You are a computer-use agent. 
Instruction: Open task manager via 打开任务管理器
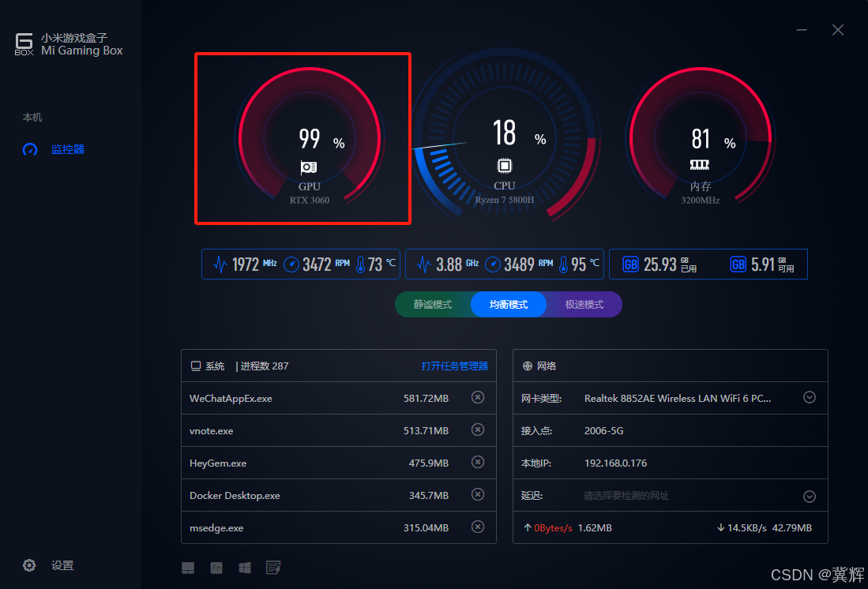[x=454, y=366]
